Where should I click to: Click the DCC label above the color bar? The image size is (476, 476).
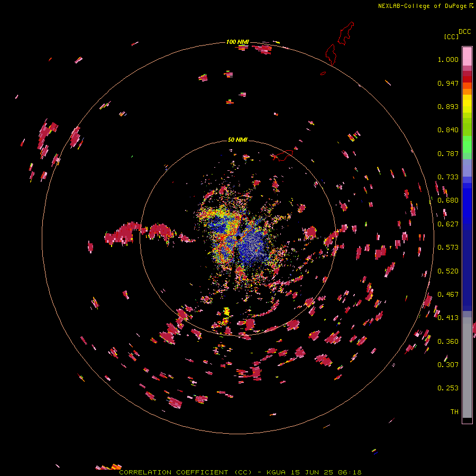point(464,32)
